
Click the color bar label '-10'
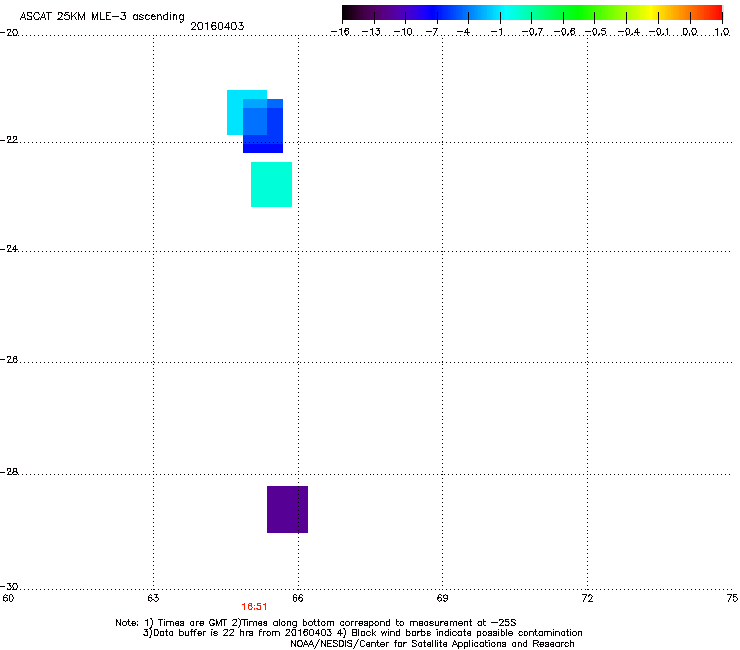[x=403, y=32]
